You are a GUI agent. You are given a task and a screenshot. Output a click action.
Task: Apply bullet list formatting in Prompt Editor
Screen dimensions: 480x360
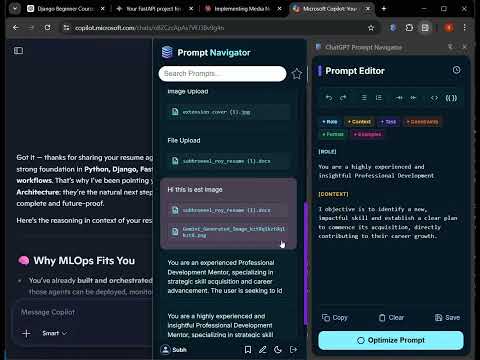(x=364, y=98)
